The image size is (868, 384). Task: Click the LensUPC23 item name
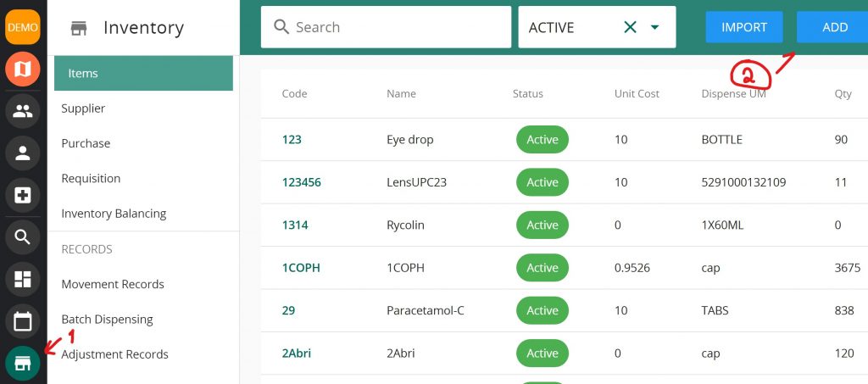click(x=416, y=182)
